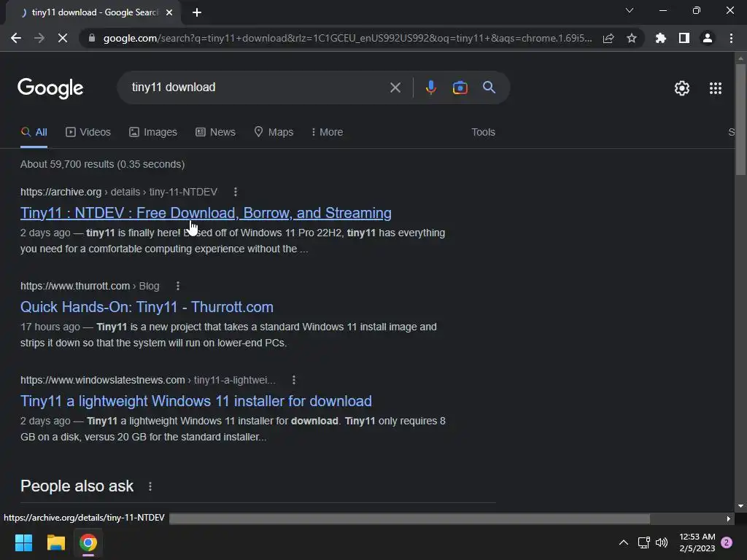Open the Chrome extensions puzzle icon
Screen dimensions: 747x560
tap(660, 38)
